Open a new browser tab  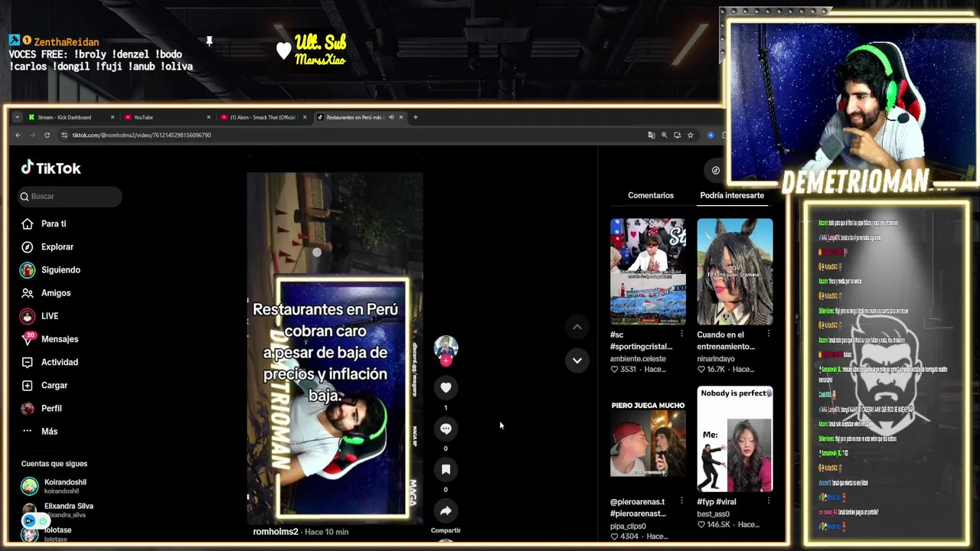pyautogui.click(x=416, y=117)
